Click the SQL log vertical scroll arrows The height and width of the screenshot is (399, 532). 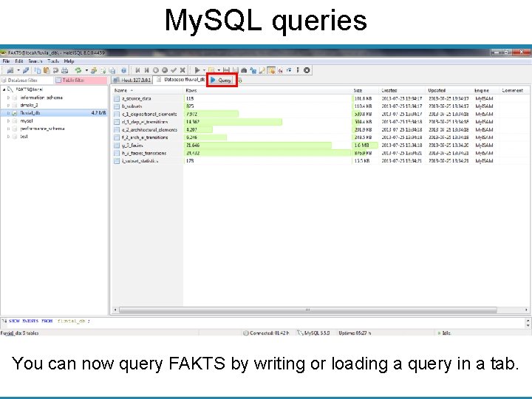pyautogui.click(x=528, y=323)
